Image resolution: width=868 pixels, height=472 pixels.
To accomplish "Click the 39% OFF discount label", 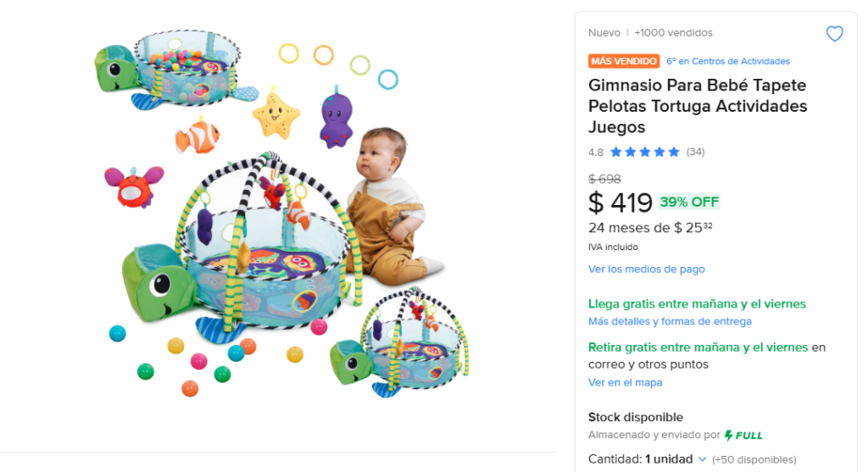I will tap(689, 202).
